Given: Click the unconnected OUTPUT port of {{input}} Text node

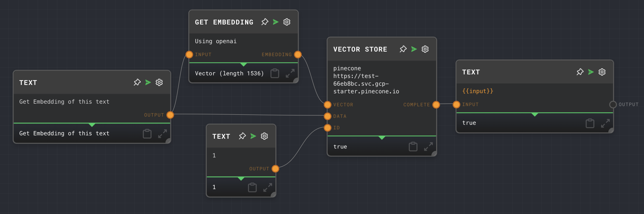Looking at the screenshot, I should [613, 104].
